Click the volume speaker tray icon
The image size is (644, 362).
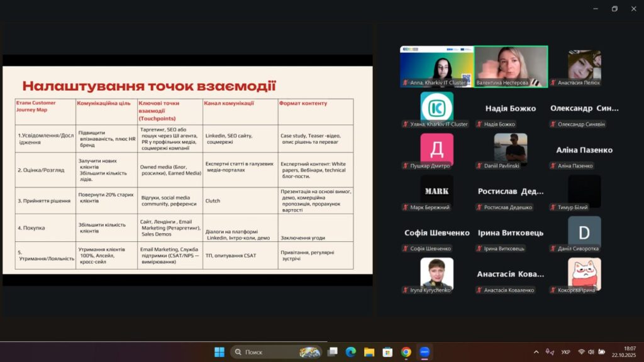[x=592, y=352]
